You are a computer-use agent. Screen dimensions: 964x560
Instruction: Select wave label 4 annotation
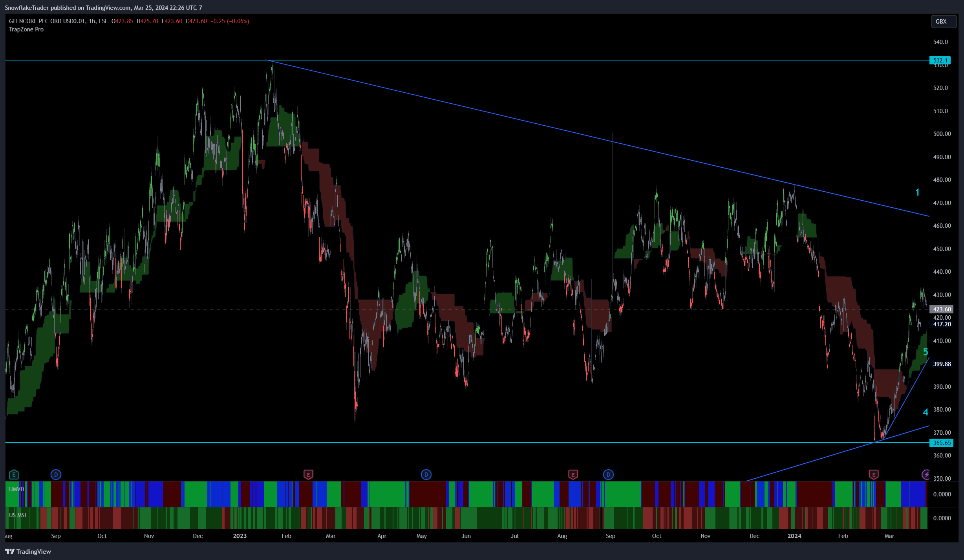(x=926, y=412)
